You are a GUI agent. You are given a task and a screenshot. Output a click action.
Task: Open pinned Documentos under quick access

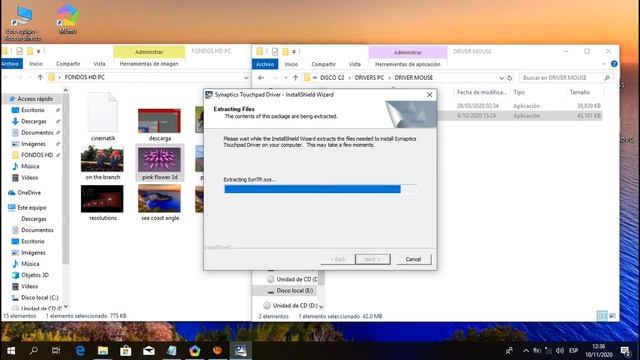37,133
